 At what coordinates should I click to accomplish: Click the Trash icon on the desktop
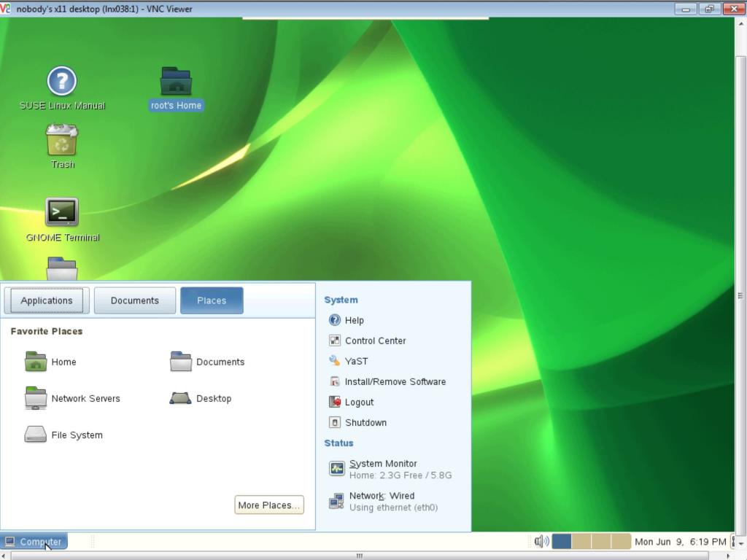(x=62, y=147)
